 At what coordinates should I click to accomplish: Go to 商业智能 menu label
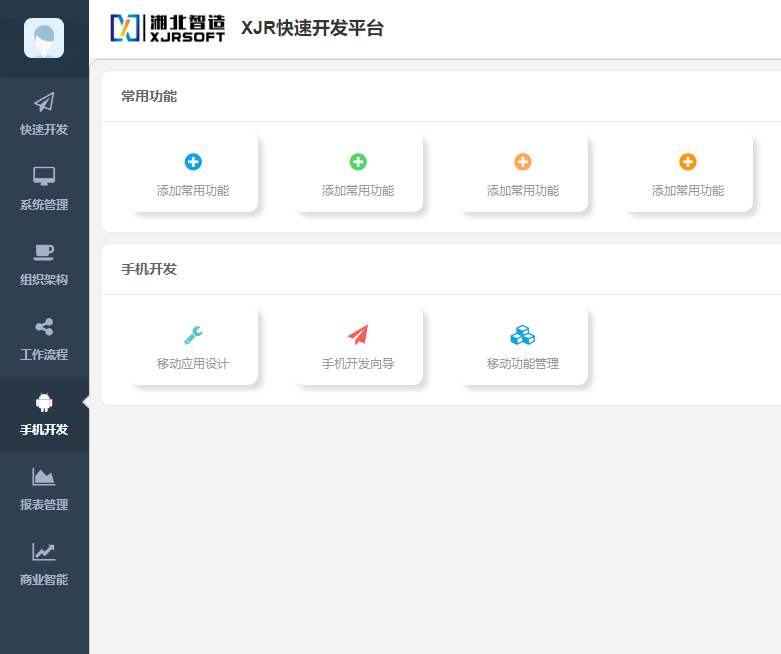(x=44, y=580)
